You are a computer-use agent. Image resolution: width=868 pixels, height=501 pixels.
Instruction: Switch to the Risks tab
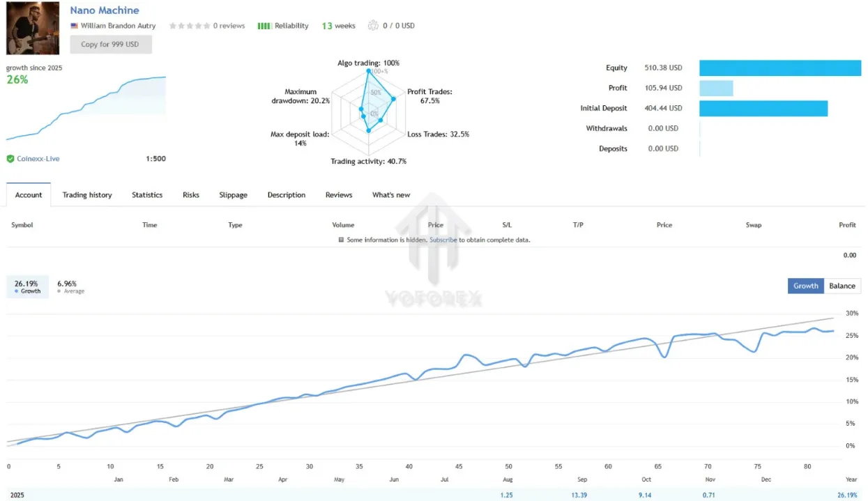[191, 195]
